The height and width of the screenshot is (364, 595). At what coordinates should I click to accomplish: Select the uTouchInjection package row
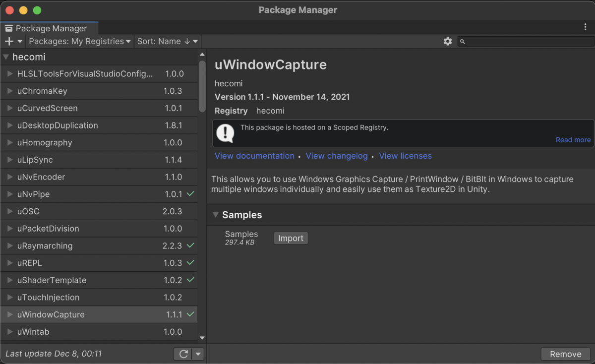pyautogui.click(x=99, y=298)
